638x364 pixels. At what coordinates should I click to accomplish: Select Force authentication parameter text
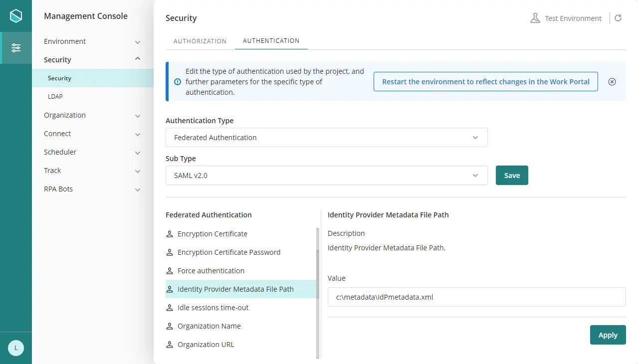[x=211, y=271]
